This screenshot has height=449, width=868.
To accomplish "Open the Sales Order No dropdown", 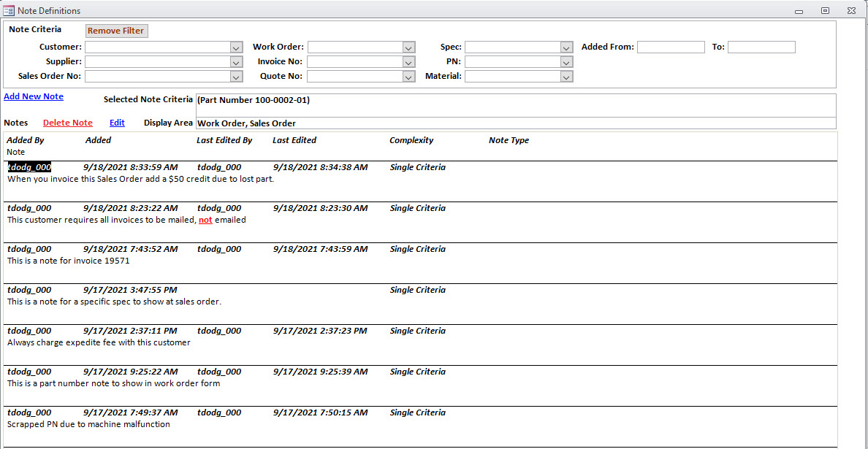I will (x=235, y=76).
